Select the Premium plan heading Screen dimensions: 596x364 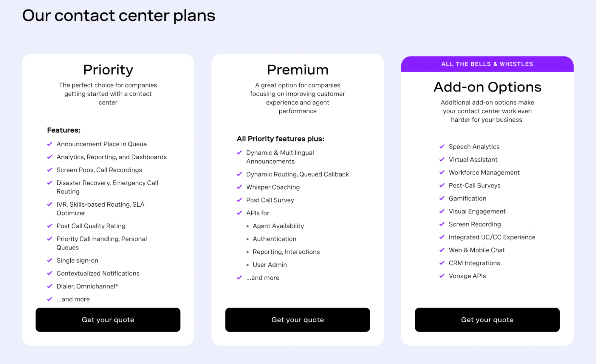coord(298,70)
